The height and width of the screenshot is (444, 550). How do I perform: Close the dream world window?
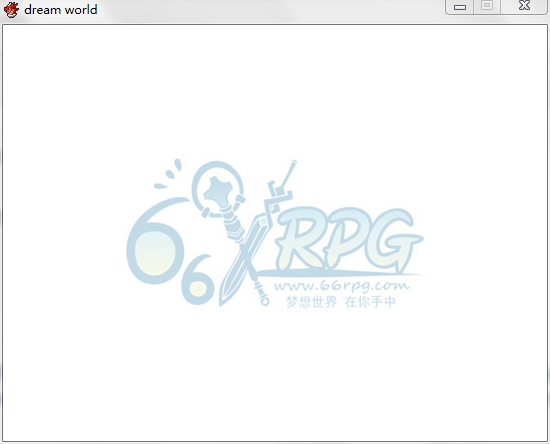click(x=524, y=6)
